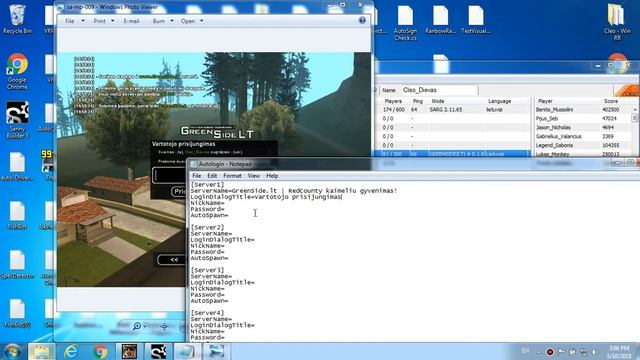Click the [Server2] line in Notepad

tap(207, 227)
